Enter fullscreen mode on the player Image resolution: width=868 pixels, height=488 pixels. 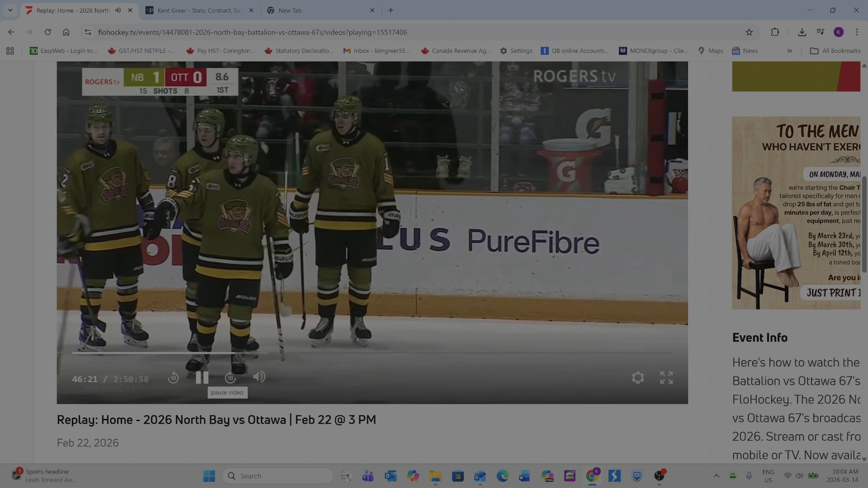[x=666, y=377]
